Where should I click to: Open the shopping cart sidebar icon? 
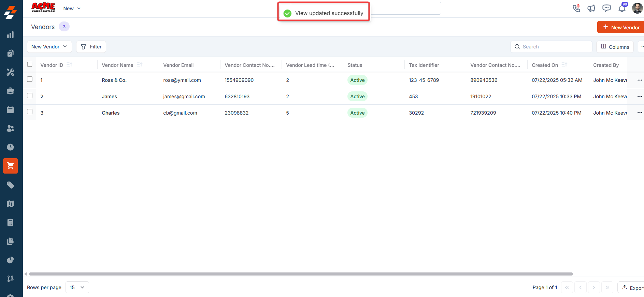[x=11, y=166]
